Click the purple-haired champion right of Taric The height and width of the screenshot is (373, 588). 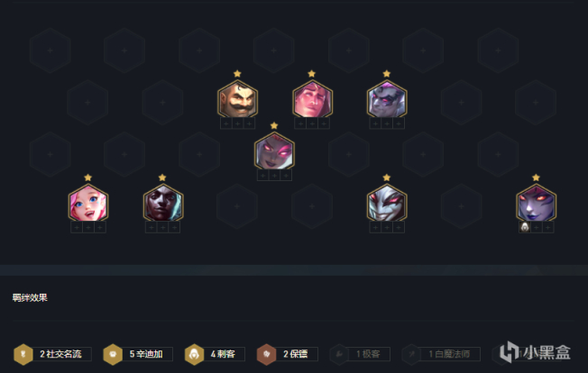tap(387, 99)
